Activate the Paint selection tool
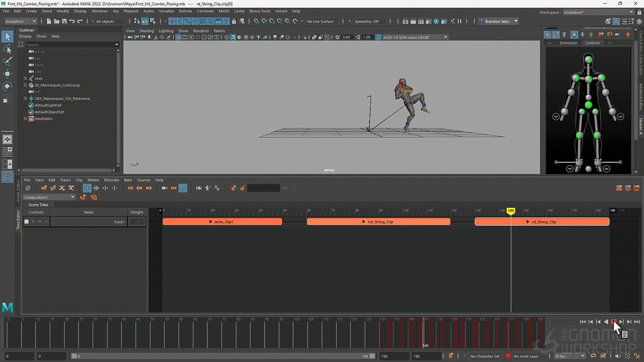644x362 pixels. pos(8,61)
